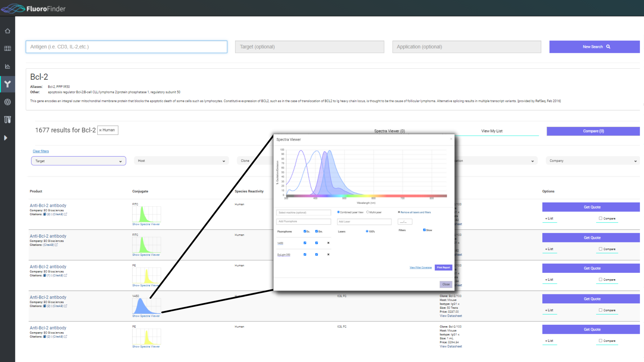Open the color wheel icon in the sidebar

tap(7, 102)
